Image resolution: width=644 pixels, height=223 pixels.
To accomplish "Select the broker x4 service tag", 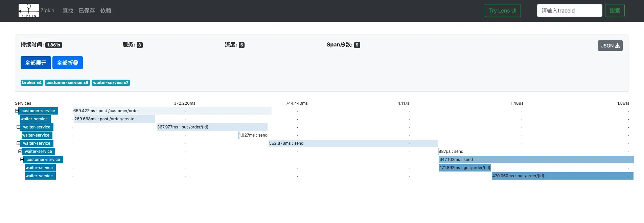I will coord(32,83).
